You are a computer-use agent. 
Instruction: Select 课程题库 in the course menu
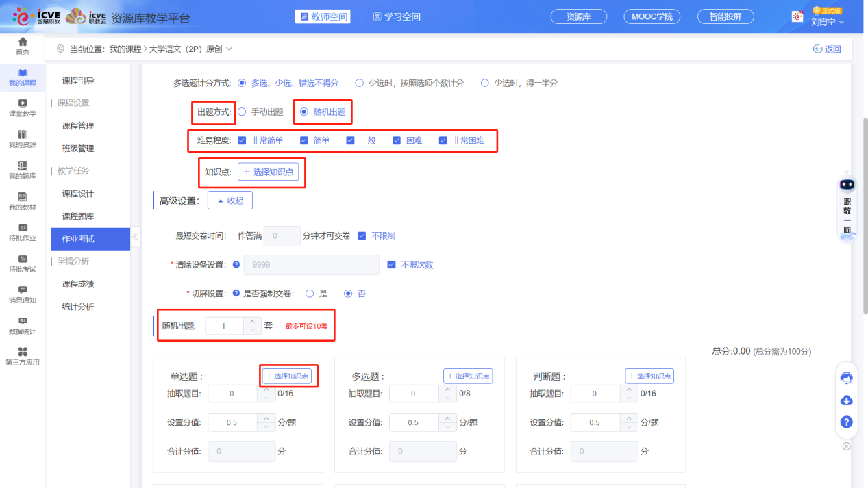coord(79,216)
